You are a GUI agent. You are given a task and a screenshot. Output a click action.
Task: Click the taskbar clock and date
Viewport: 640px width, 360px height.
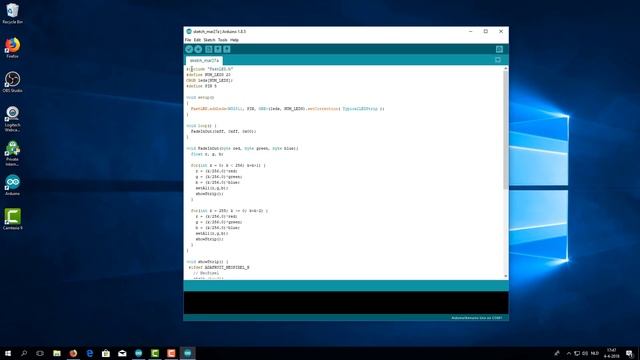(x=611, y=353)
